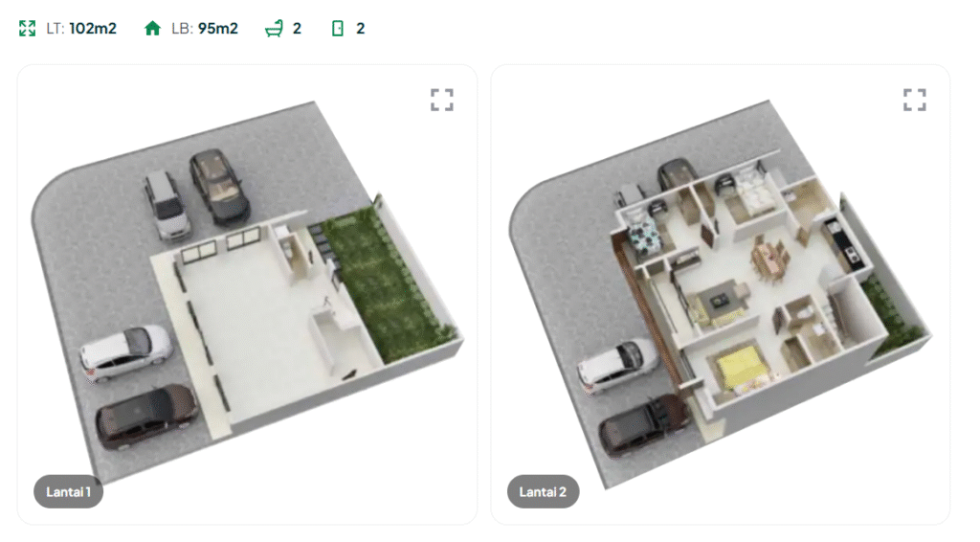This screenshot has width=980, height=542.
Task: Click the white car in Lantai 1 plan
Action: coord(125,352)
